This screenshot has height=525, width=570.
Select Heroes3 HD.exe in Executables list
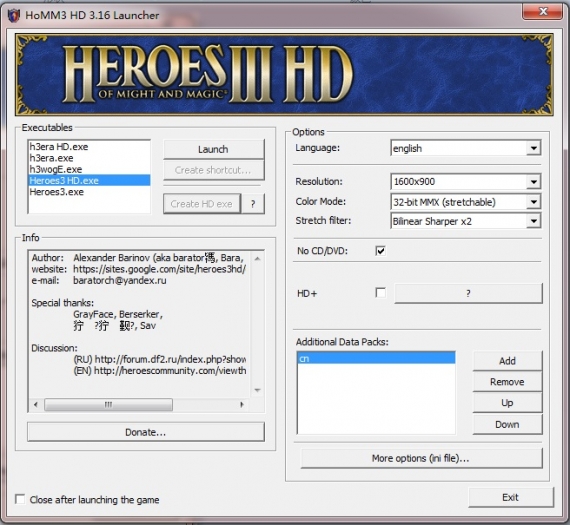(x=89, y=180)
